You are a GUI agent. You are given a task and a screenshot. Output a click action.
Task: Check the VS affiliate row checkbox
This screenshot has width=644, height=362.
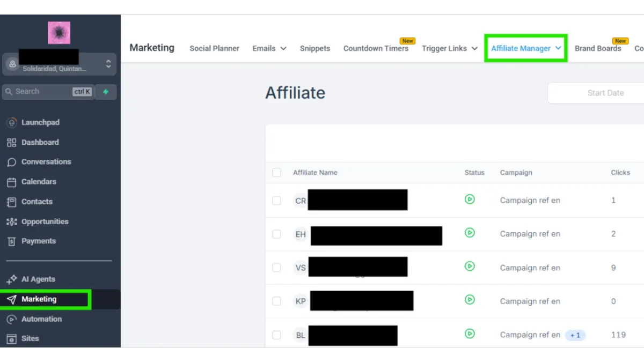pyautogui.click(x=276, y=268)
